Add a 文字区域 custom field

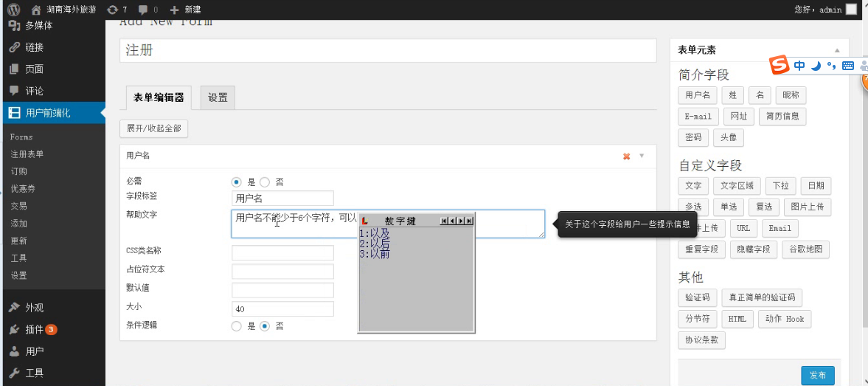[737, 185]
